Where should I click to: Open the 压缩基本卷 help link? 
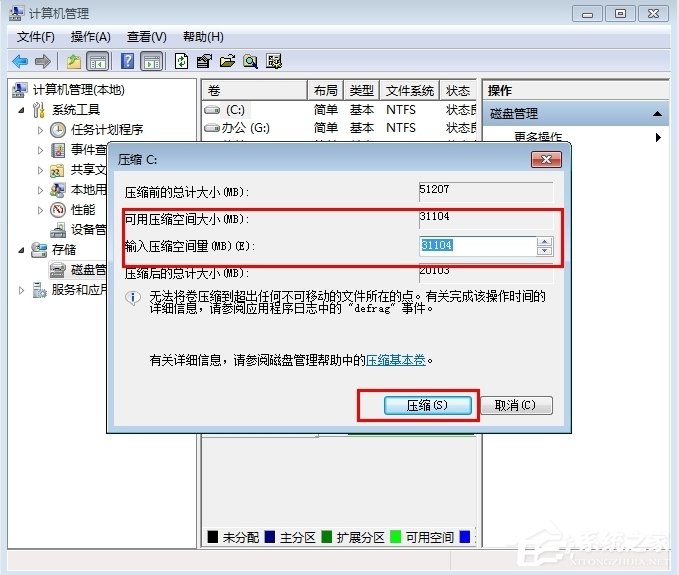(x=396, y=360)
